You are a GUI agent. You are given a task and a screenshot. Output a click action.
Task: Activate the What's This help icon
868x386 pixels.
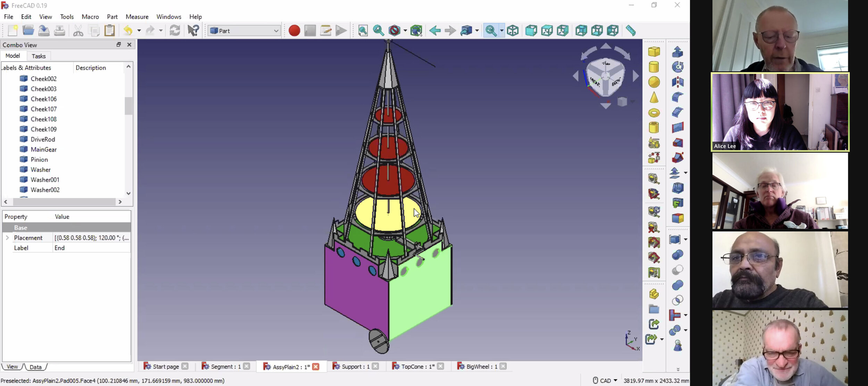[193, 31]
